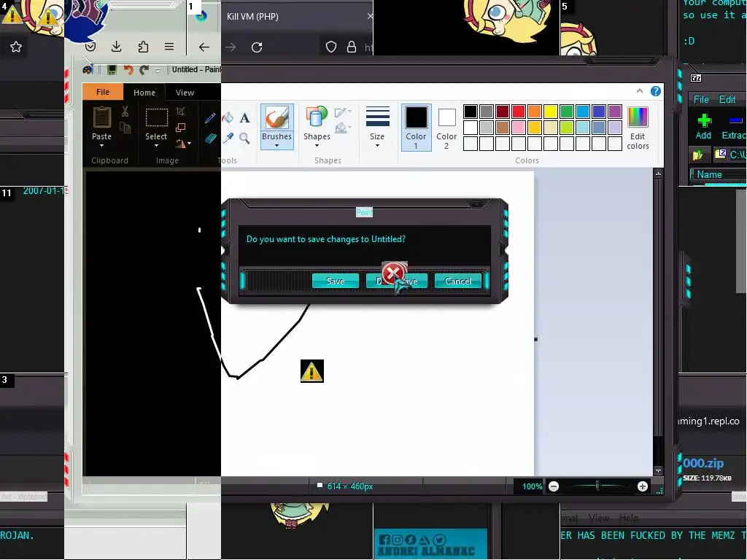Open the Rotate or flip dropdown
Image resolution: width=747 pixels, height=560 pixels.
click(183, 144)
